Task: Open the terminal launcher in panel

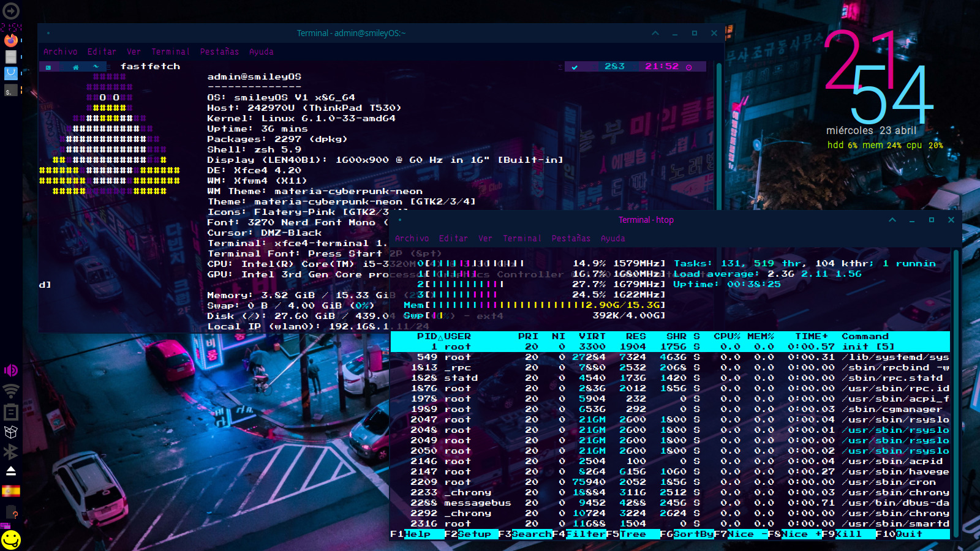Action: (x=11, y=90)
